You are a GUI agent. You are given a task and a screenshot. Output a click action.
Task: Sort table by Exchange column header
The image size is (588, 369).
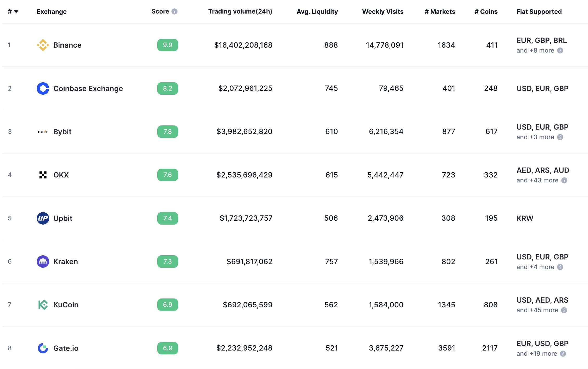click(x=52, y=11)
